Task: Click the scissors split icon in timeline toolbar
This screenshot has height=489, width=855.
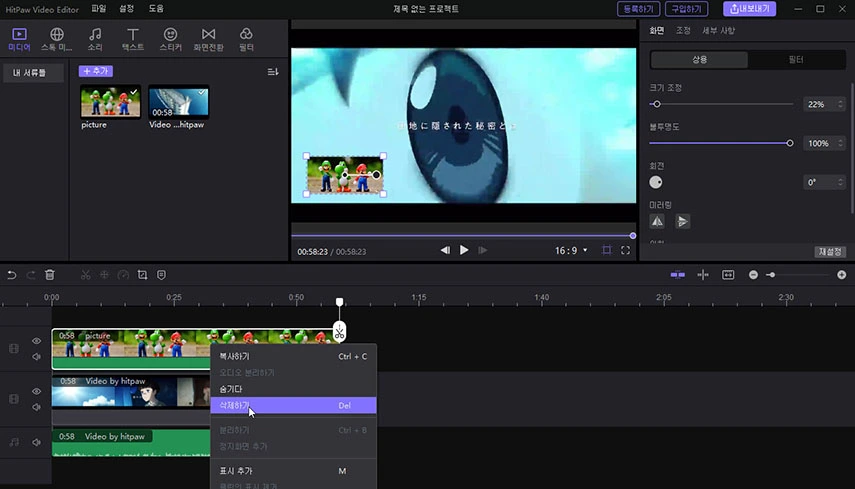Action: point(86,275)
